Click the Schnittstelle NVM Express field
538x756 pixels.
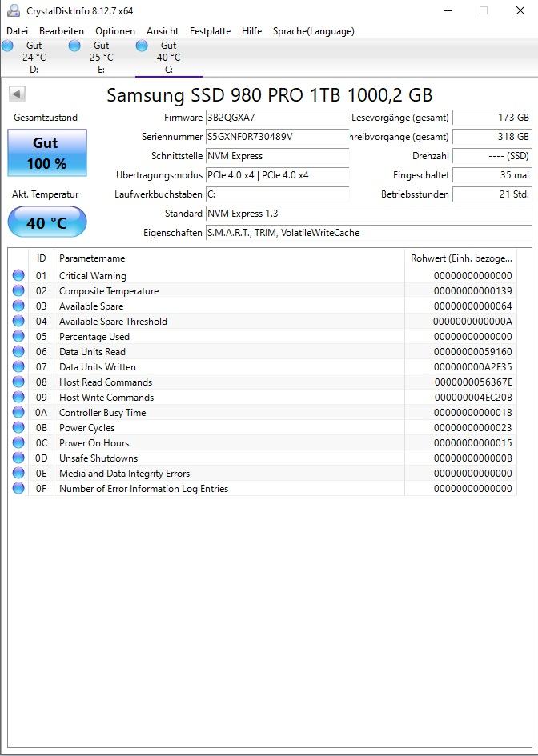click(277, 156)
